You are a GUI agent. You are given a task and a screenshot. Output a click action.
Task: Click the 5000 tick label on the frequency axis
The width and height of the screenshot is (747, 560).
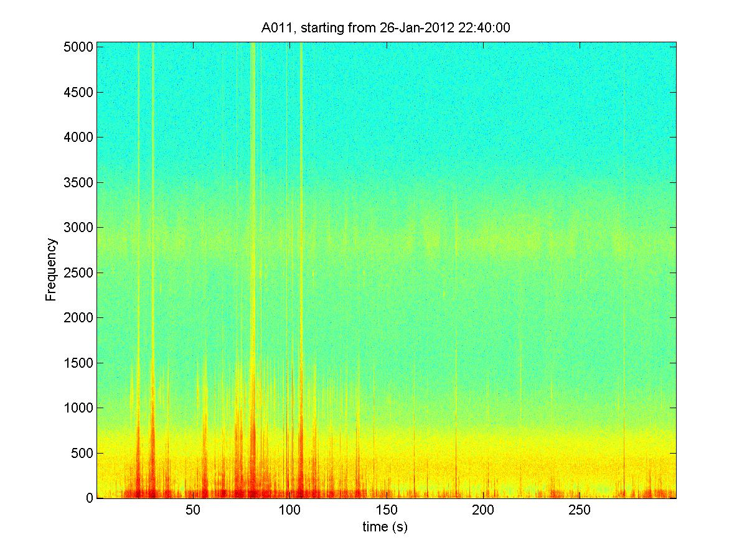(78, 47)
